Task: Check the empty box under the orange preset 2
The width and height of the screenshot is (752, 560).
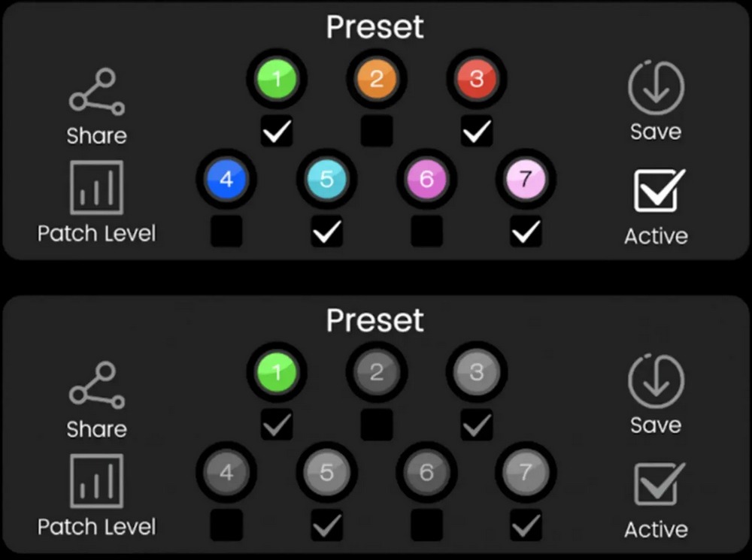Action: click(377, 131)
